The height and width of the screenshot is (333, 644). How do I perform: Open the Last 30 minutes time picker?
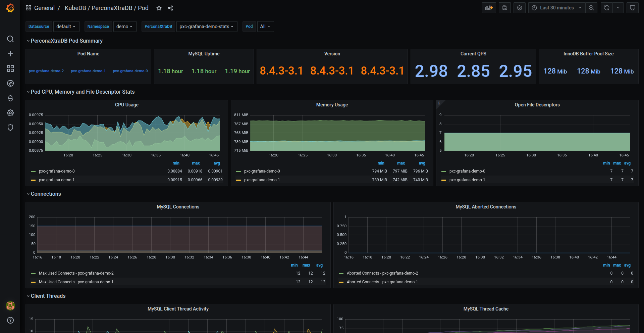pyautogui.click(x=557, y=8)
